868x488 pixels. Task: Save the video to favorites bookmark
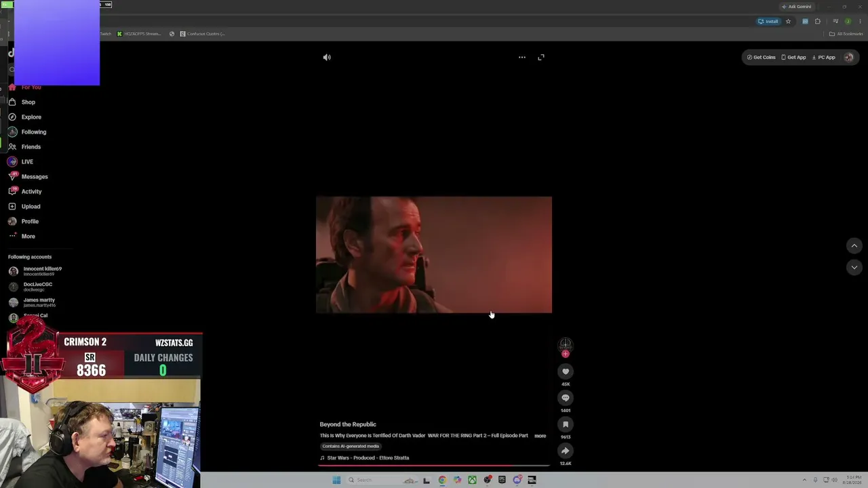point(566,424)
